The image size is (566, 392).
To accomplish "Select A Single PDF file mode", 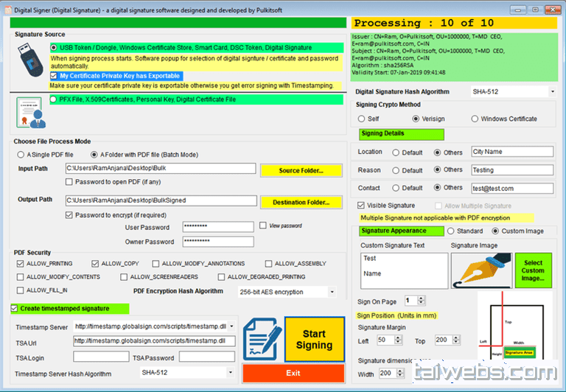I will click(x=21, y=155).
